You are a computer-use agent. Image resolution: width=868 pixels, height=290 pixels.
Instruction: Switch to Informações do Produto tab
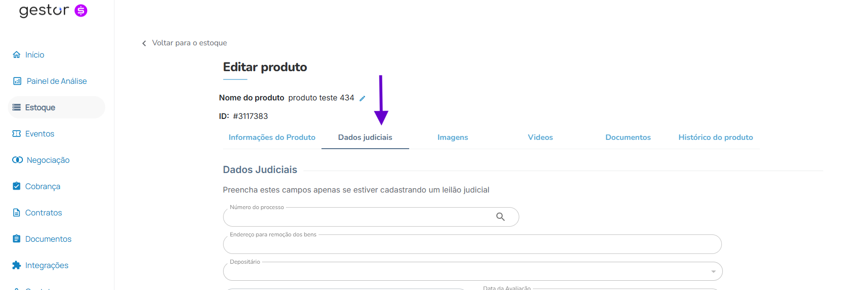272,137
